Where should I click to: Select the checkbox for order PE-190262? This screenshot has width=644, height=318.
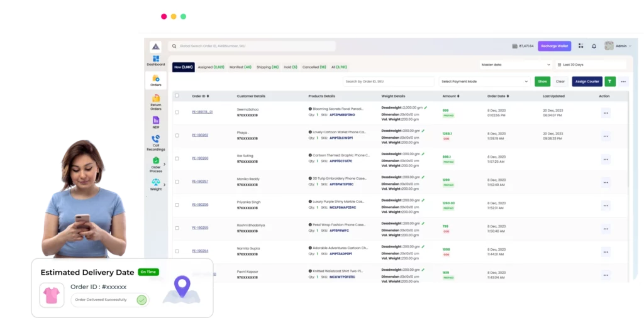point(177,135)
